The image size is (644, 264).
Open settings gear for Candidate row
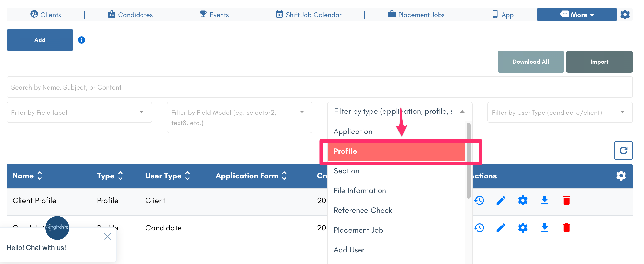point(523,228)
